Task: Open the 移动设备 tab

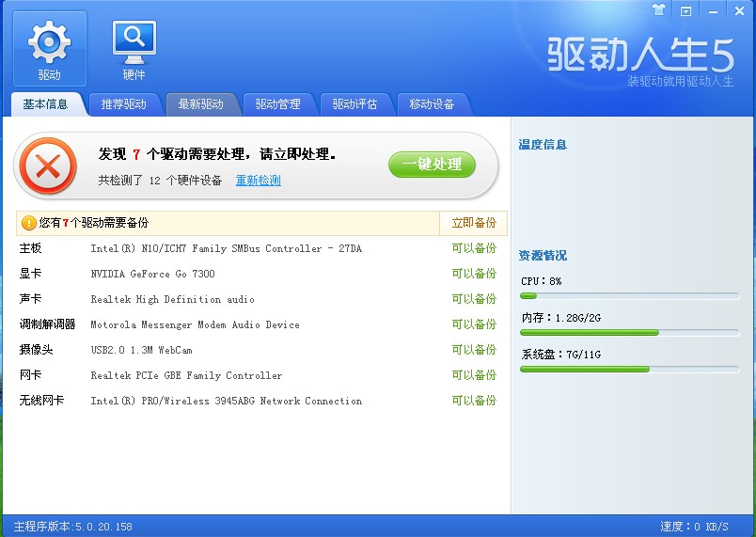Action: 433,104
